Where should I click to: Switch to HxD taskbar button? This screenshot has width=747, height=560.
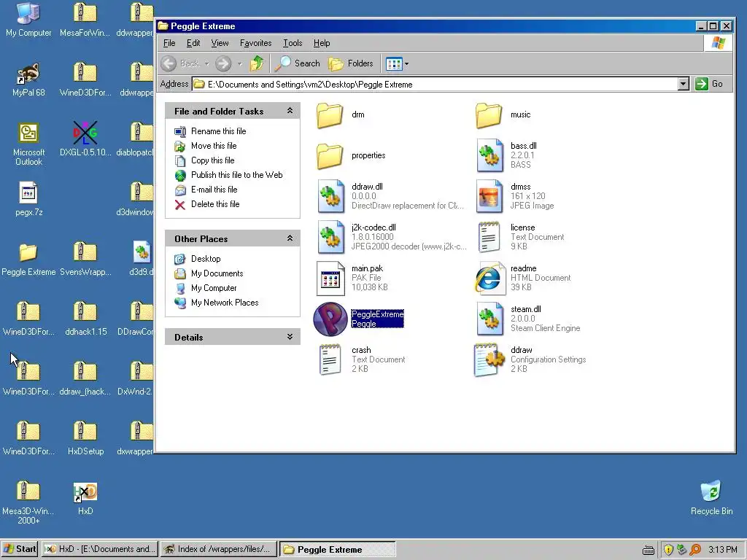(99, 549)
